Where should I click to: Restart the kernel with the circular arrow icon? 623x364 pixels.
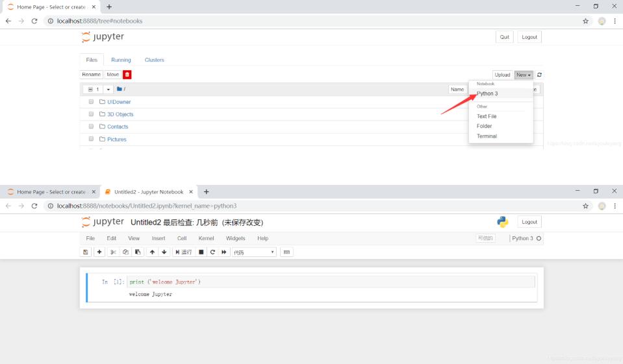pos(212,252)
